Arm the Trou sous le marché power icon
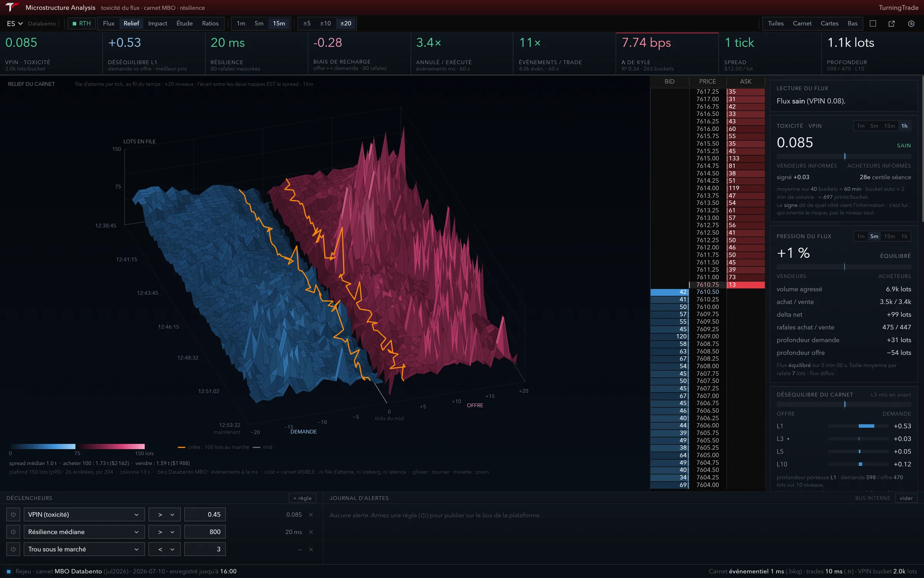The image size is (924, 578). click(13, 549)
